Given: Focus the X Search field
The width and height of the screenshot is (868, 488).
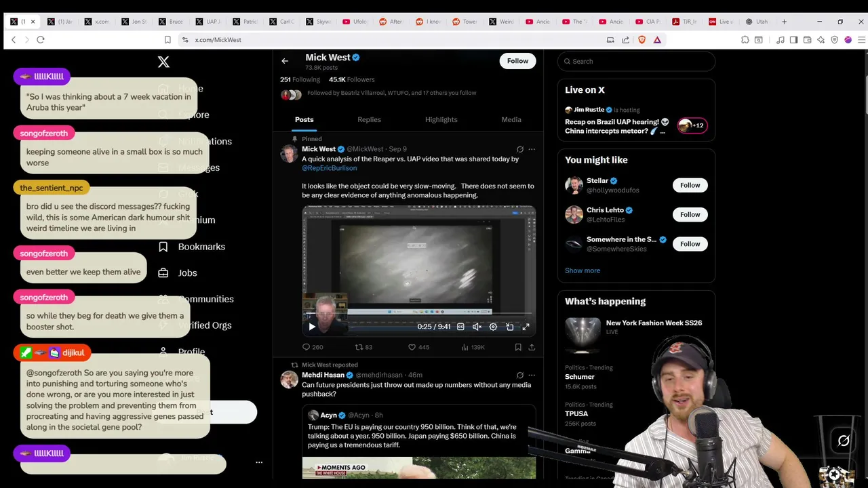Looking at the screenshot, I should coord(636,61).
